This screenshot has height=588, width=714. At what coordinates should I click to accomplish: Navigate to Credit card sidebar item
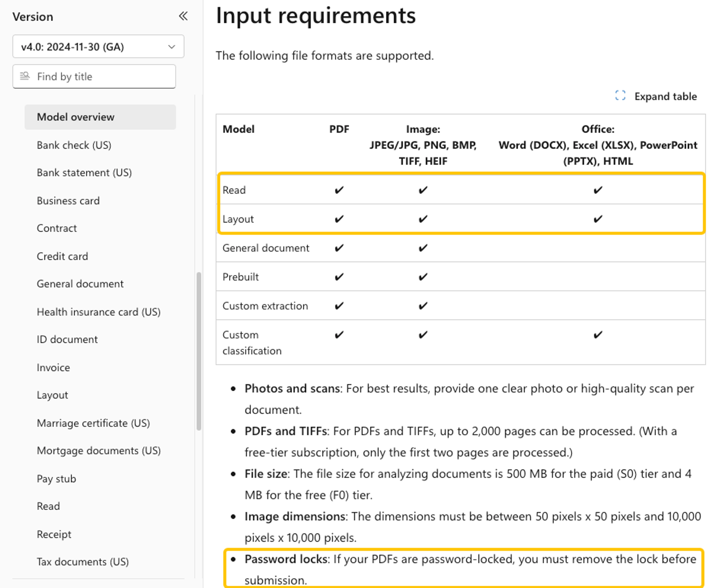click(62, 256)
